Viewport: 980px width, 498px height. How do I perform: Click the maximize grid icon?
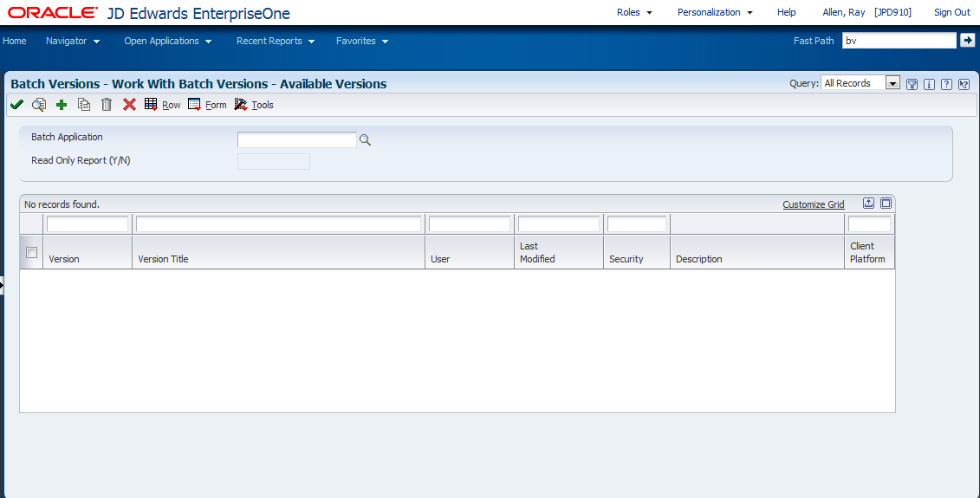[886, 203]
